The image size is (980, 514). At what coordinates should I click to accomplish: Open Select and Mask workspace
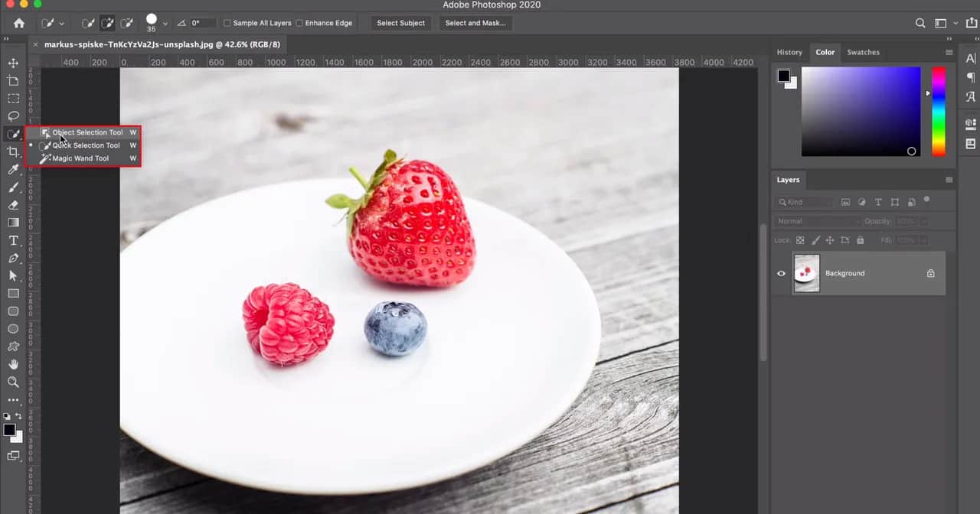(x=475, y=23)
